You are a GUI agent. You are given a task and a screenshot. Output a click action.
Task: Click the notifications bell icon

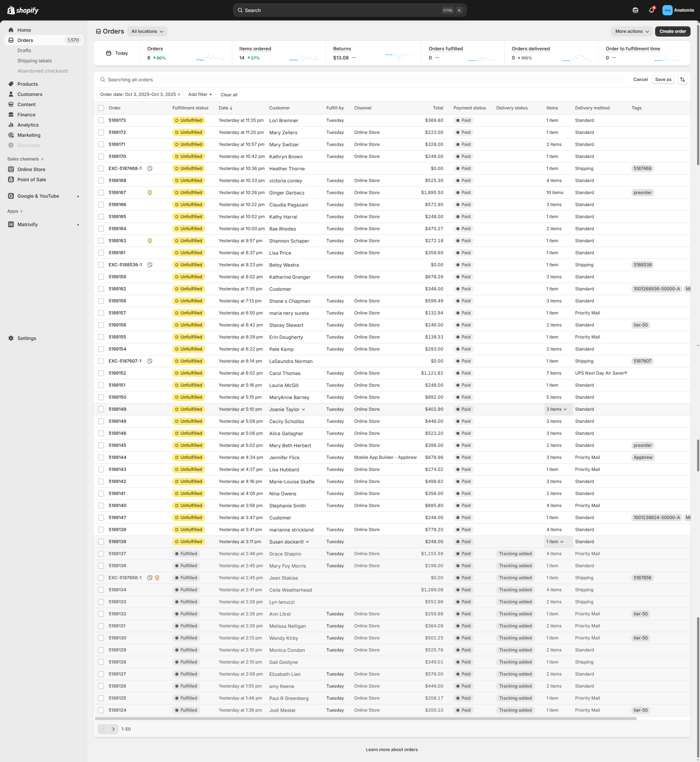(651, 10)
